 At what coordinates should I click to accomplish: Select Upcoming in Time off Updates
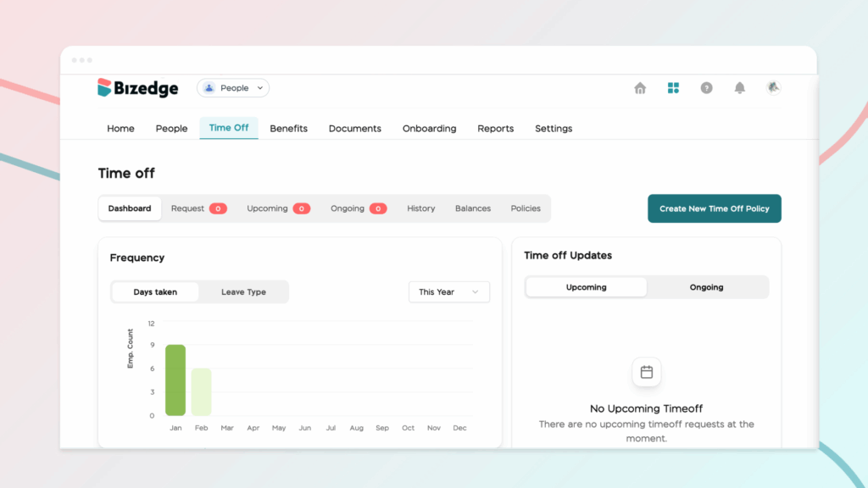pyautogui.click(x=586, y=287)
